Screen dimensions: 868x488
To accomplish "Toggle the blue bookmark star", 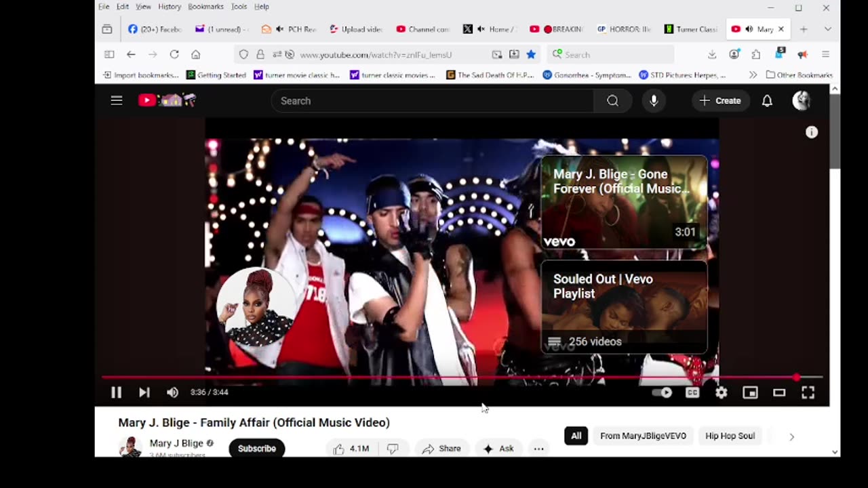I will [x=531, y=54].
